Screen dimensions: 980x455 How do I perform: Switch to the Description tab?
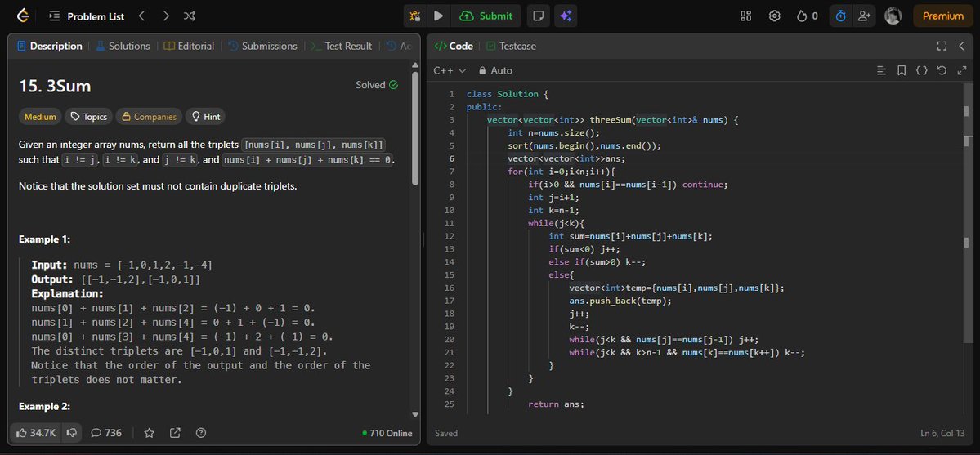(50, 47)
